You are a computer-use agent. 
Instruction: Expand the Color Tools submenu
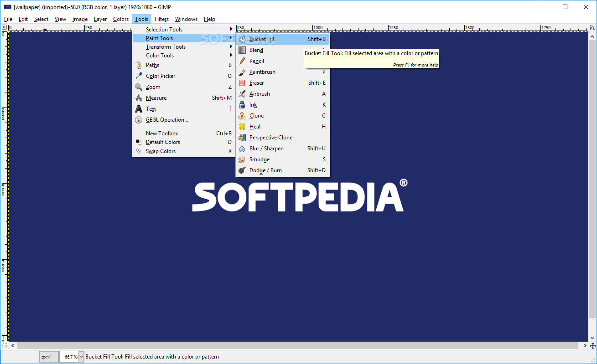pyautogui.click(x=183, y=56)
